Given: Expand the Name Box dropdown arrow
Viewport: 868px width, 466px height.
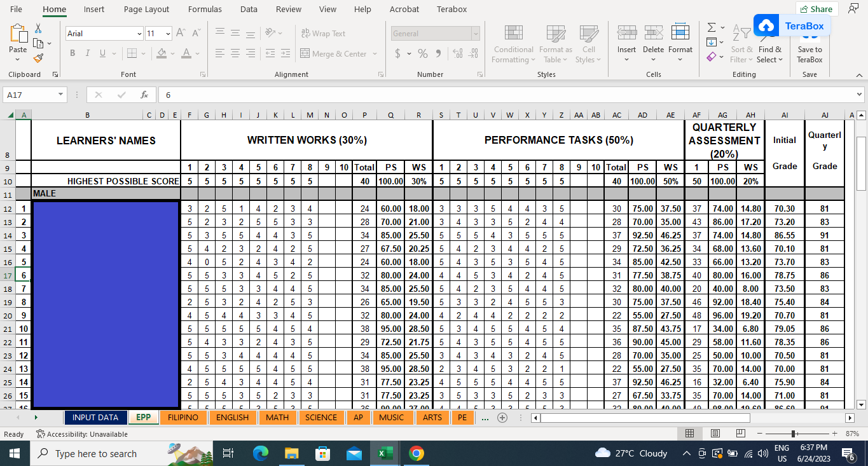Looking at the screenshot, I should pos(61,95).
